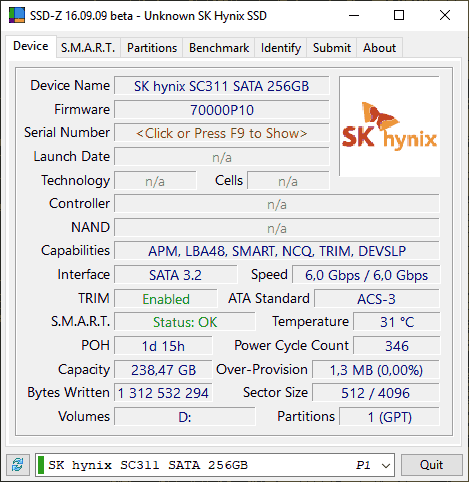
Task: Open the About tab
Action: (379, 48)
